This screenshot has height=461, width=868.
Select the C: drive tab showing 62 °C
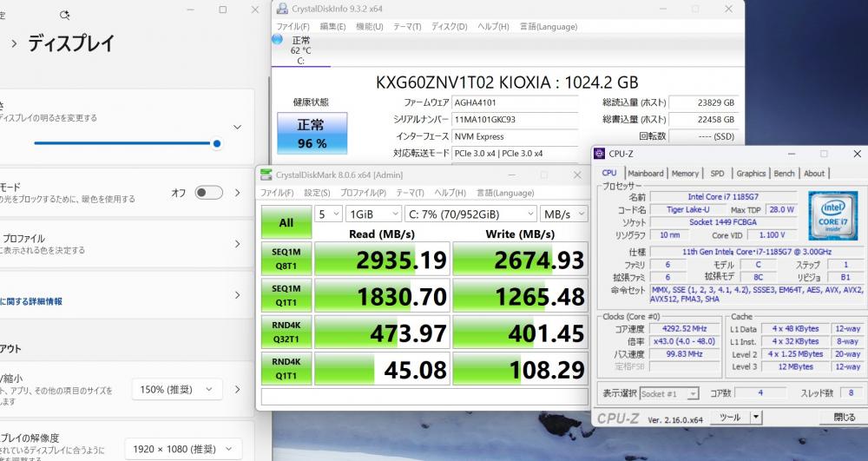point(301,50)
